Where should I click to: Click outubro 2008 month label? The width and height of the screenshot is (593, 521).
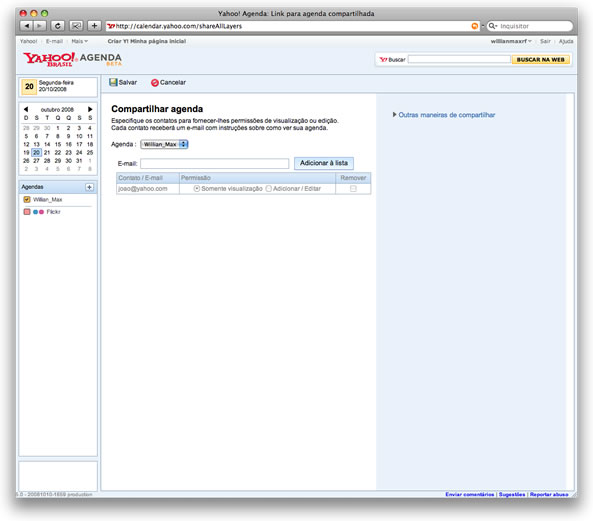[57, 110]
